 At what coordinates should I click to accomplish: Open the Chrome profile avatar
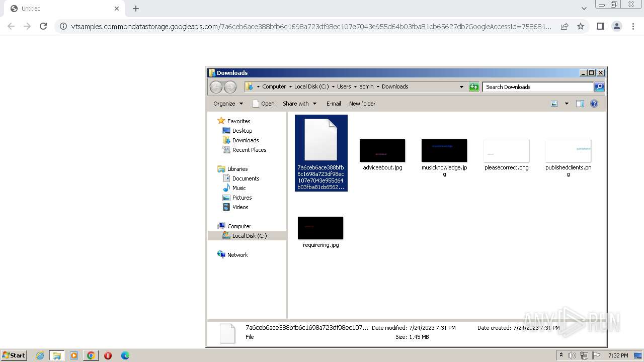point(616,26)
